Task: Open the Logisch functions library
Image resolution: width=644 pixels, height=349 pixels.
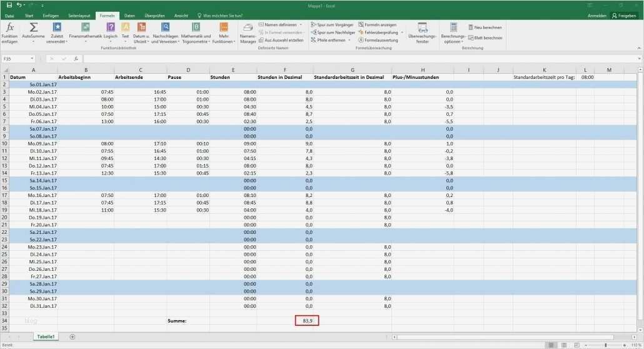Action: [x=111, y=33]
